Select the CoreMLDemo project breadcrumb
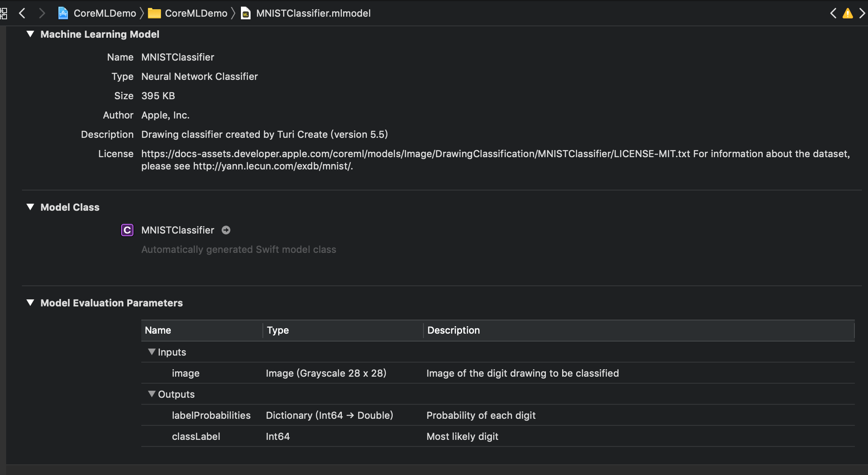Viewport: 868px width, 475px height. click(104, 13)
